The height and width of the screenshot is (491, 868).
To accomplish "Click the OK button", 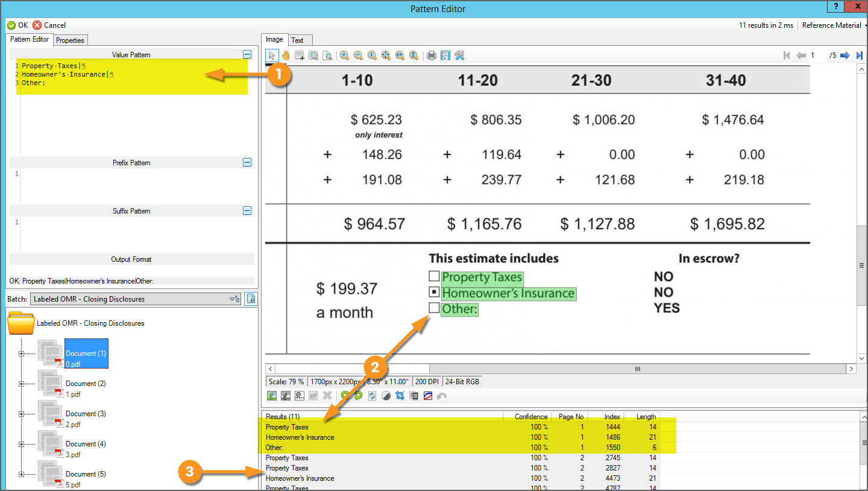I will pos(17,25).
